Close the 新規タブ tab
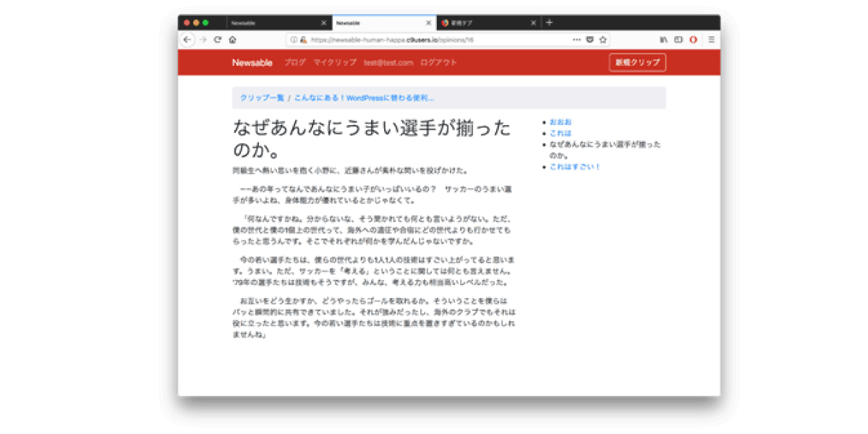 534,23
